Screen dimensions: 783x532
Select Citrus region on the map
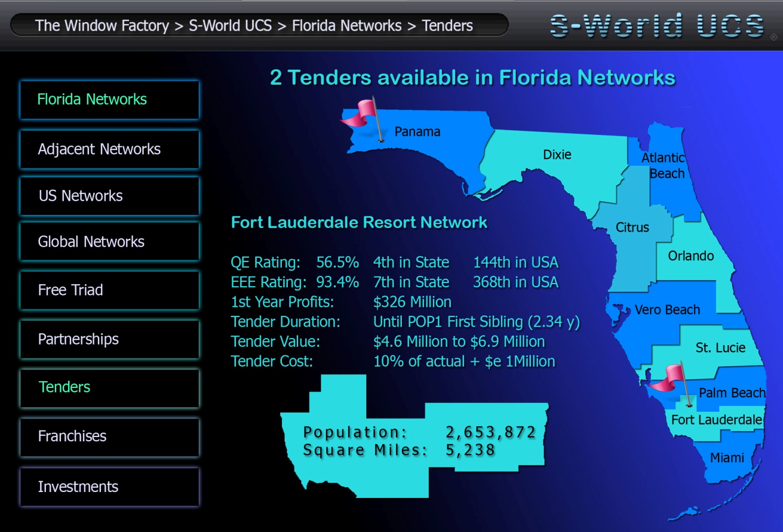632,227
